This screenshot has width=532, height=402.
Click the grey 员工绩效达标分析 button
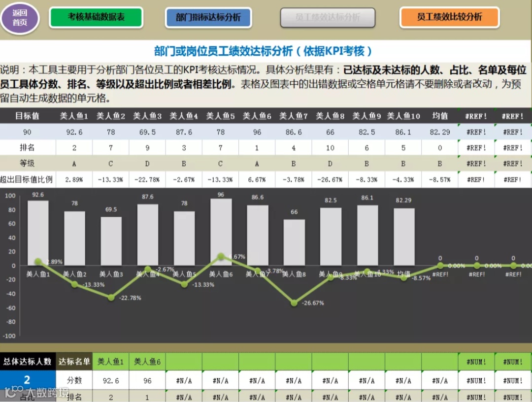[328, 17]
